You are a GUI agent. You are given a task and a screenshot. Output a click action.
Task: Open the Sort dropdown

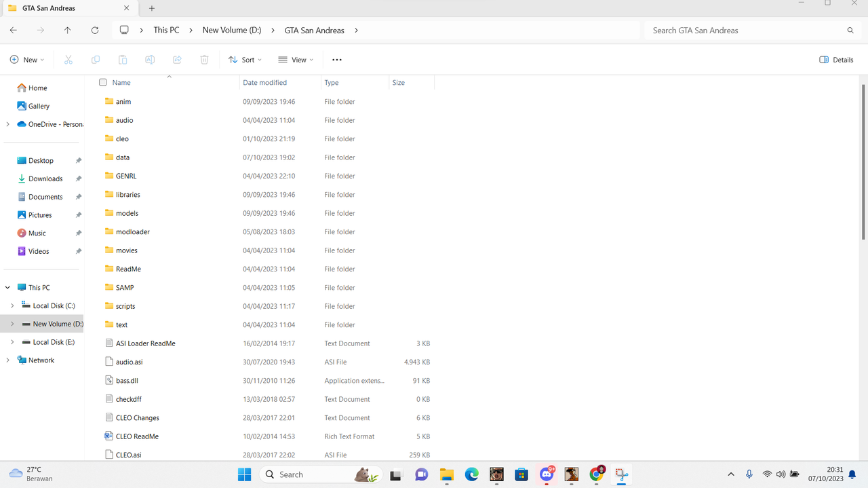(x=245, y=60)
